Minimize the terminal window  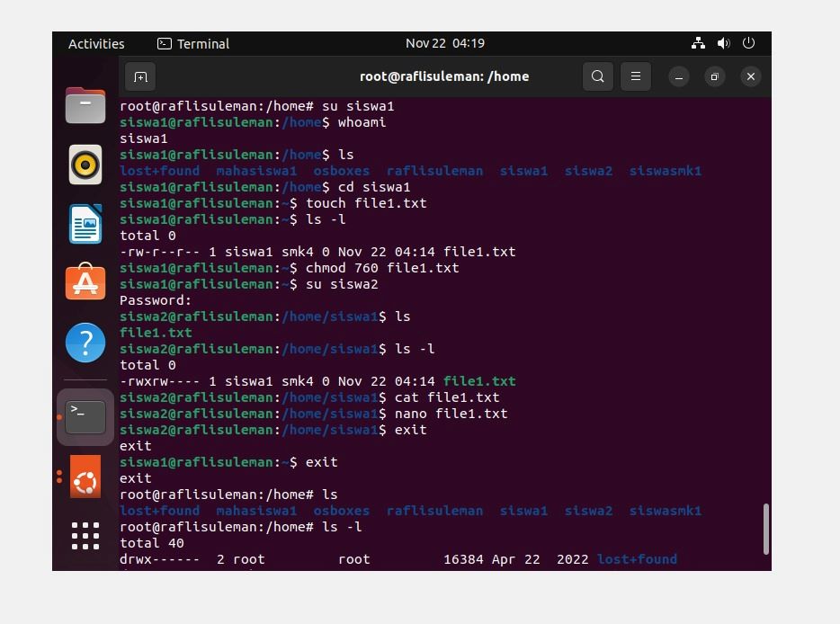679,77
